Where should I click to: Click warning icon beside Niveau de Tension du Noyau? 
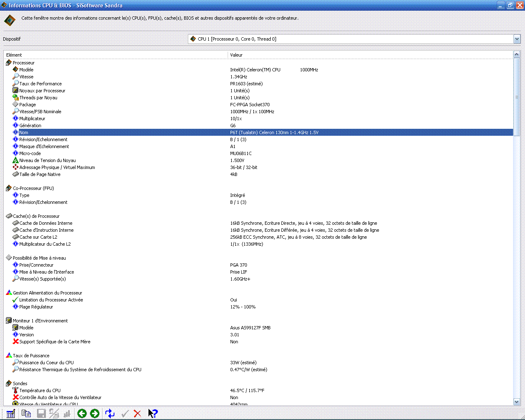coord(16,160)
